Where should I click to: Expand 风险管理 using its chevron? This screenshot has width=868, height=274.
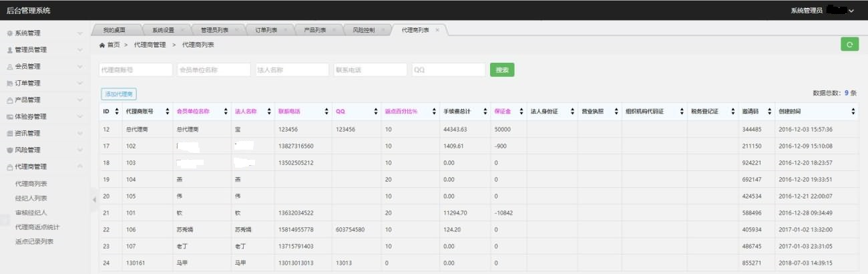[79, 150]
